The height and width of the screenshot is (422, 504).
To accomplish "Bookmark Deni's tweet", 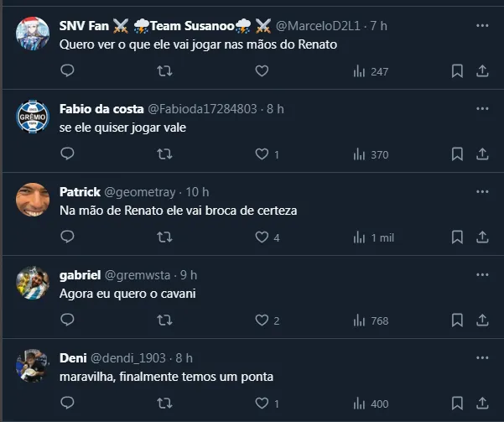I will [x=457, y=403].
